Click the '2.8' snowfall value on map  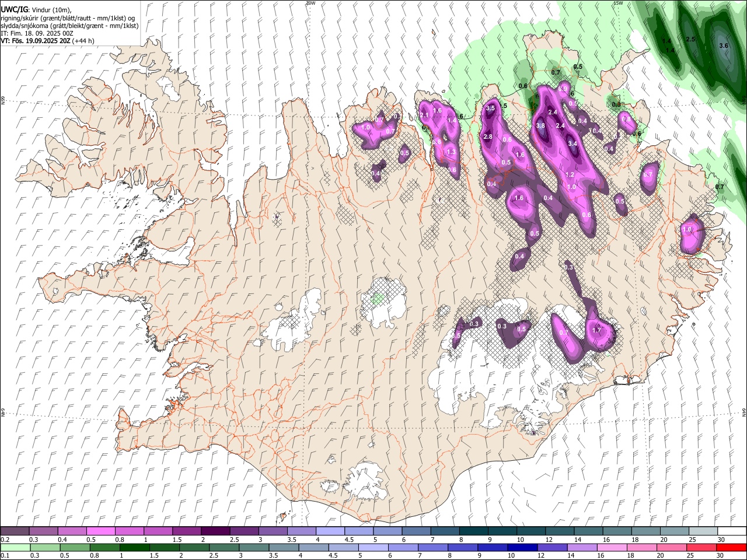[x=488, y=136]
